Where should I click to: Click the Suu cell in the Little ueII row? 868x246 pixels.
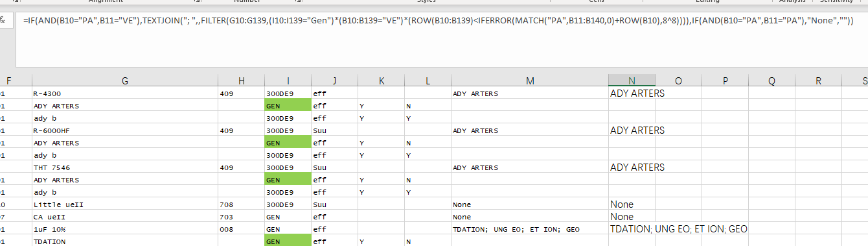[334, 204]
